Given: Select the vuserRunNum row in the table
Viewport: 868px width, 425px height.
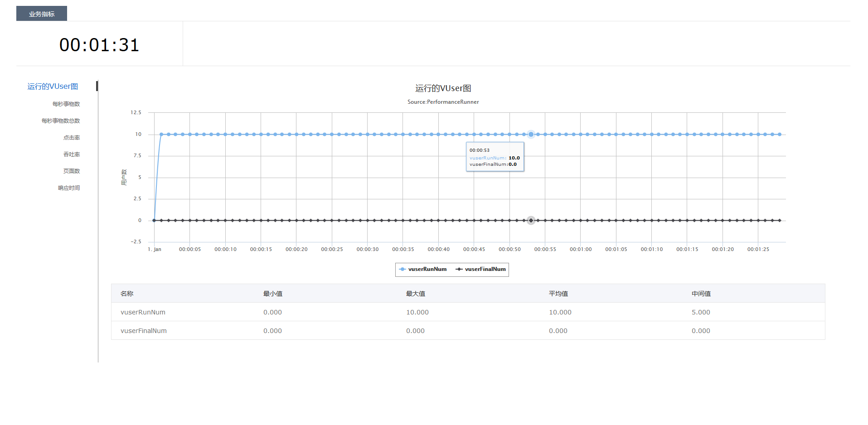Looking at the screenshot, I should (x=143, y=312).
